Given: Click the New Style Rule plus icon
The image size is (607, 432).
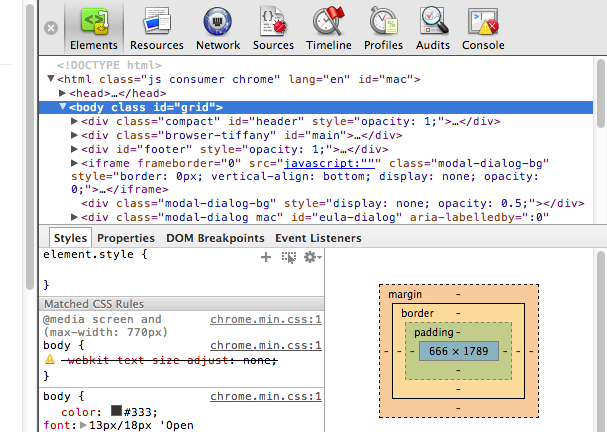Looking at the screenshot, I should pyautogui.click(x=266, y=257).
